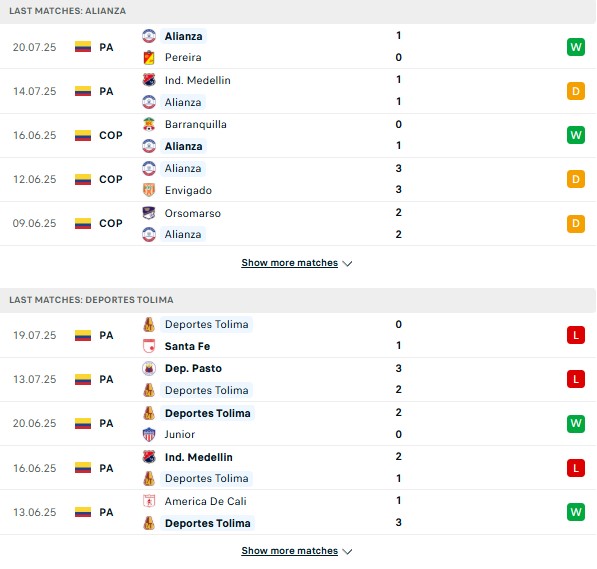Click the Last Matches: Alianza header
The width and height of the screenshot is (597, 569).
67,11
